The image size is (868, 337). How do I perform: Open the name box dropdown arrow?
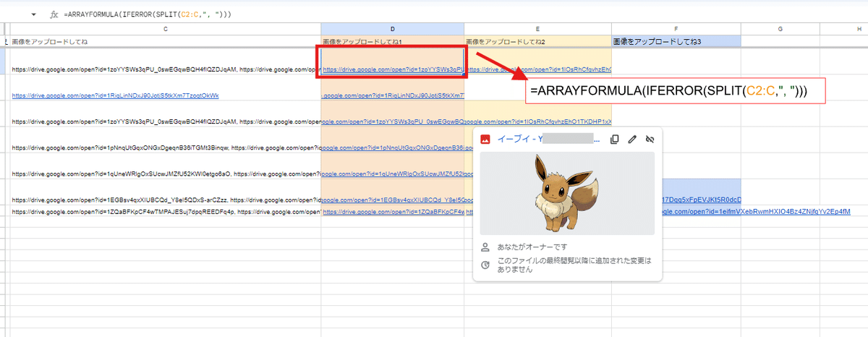click(x=34, y=14)
